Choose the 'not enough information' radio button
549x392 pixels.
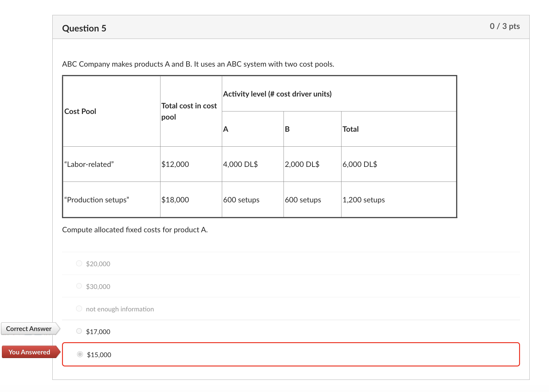coord(79,308)
